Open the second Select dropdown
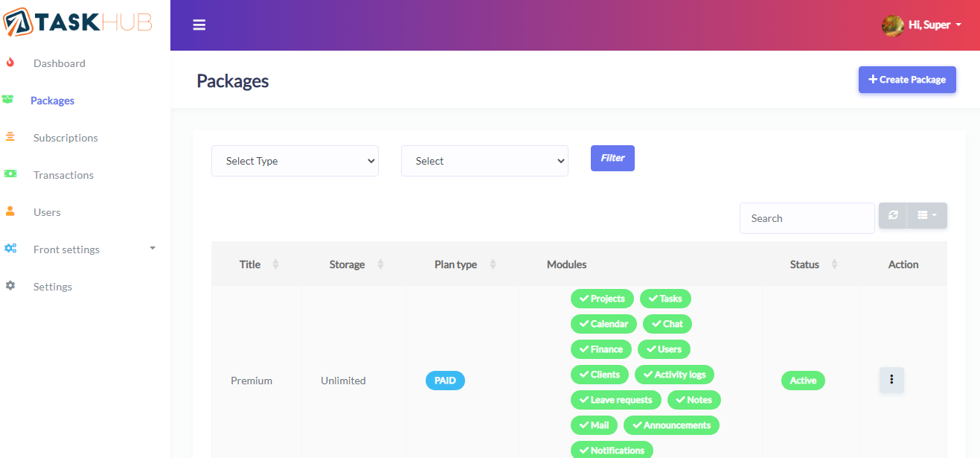Viewport: 980px width, 458px height. [484, 161]
